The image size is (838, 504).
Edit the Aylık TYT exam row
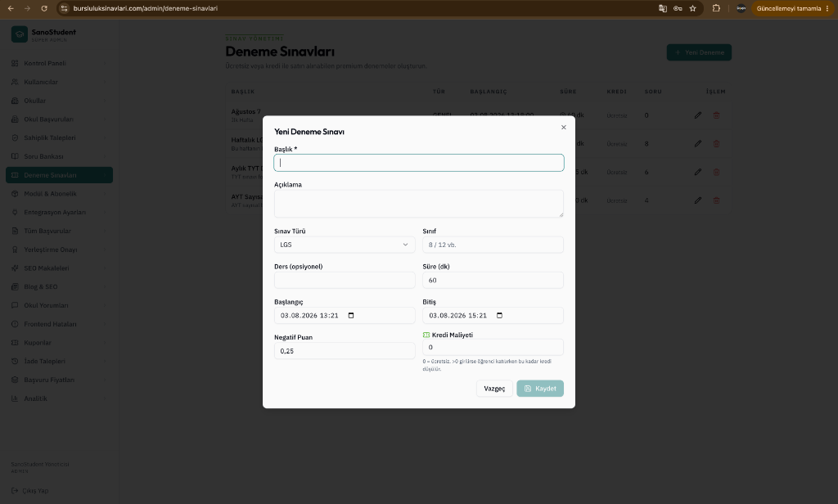coord(698,172)
